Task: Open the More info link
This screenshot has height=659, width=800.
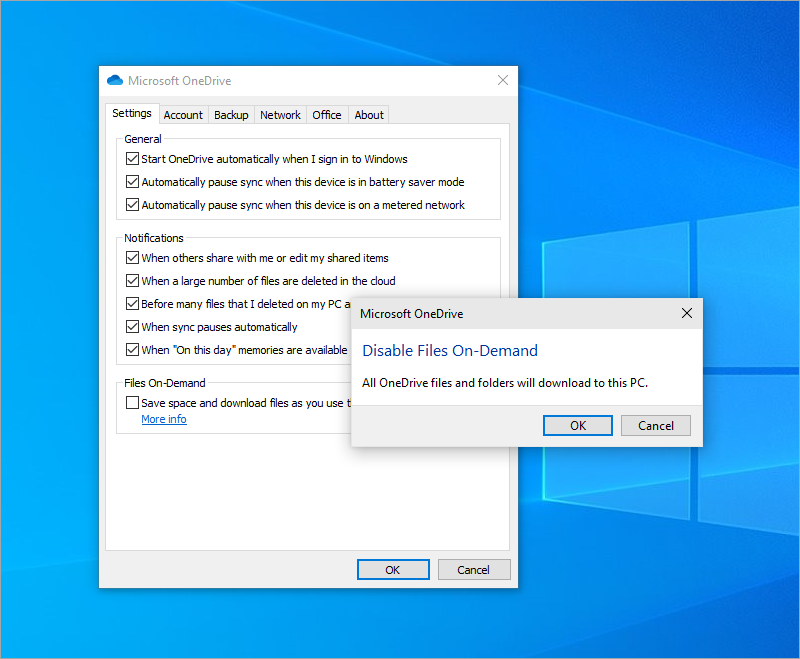Action: (164, 419)
